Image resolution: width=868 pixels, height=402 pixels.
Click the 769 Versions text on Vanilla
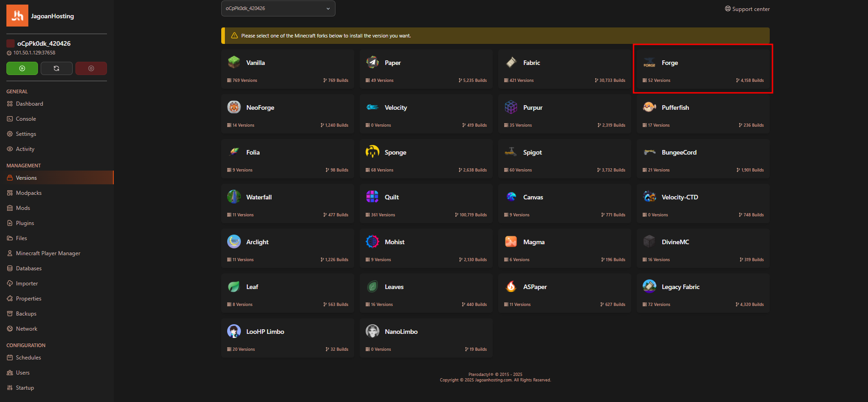245,80
